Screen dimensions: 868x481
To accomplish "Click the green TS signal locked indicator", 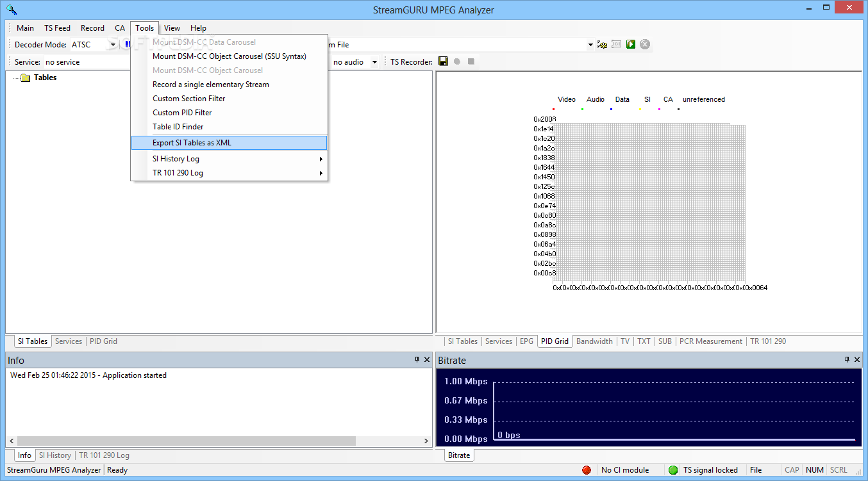I will [673, 470].
